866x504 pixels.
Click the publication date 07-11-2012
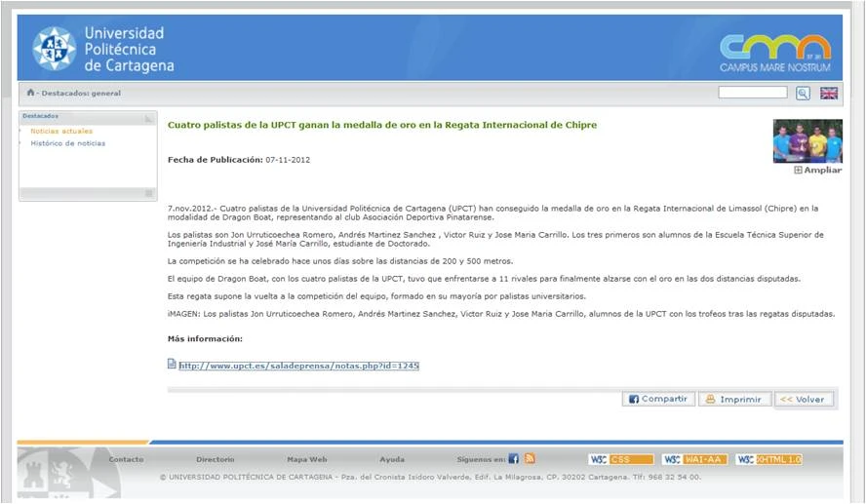pos(288,160)
